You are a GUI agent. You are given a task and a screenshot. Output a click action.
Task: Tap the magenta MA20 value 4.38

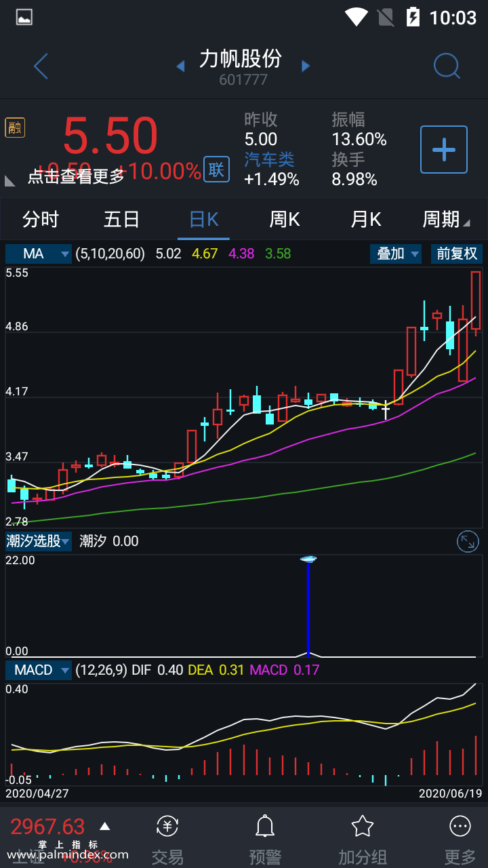tap(241, 254)
